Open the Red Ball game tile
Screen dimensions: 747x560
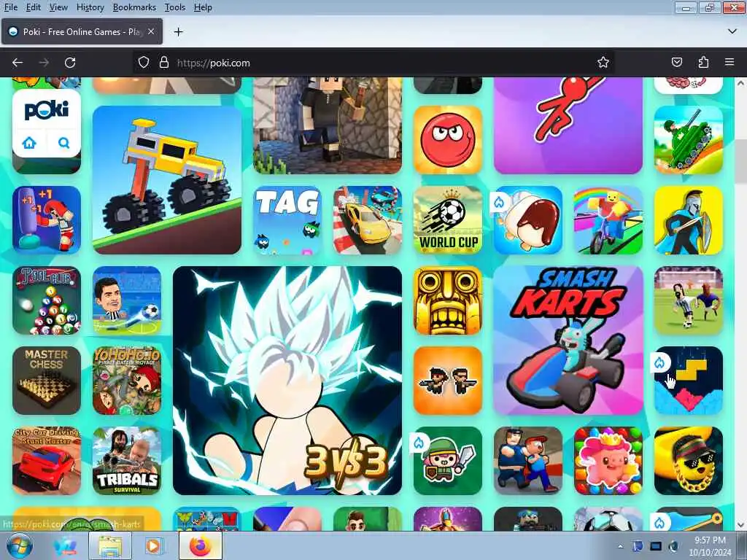448,139
